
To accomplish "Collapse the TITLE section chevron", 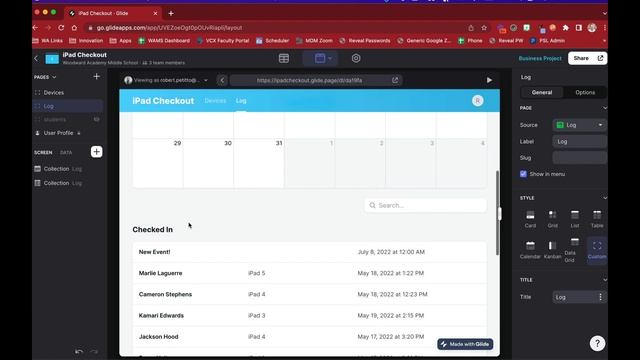I will 604,280.
